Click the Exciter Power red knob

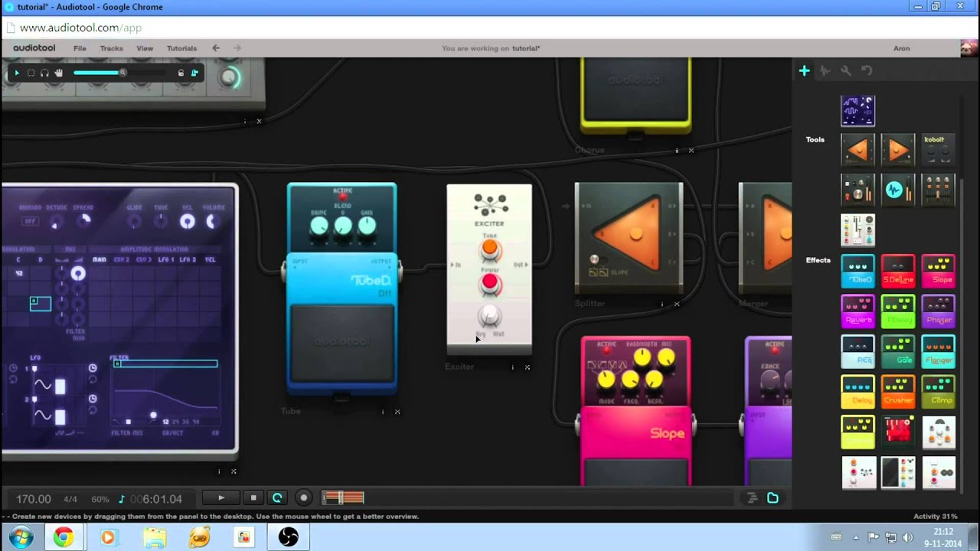(x=490, y=283)
